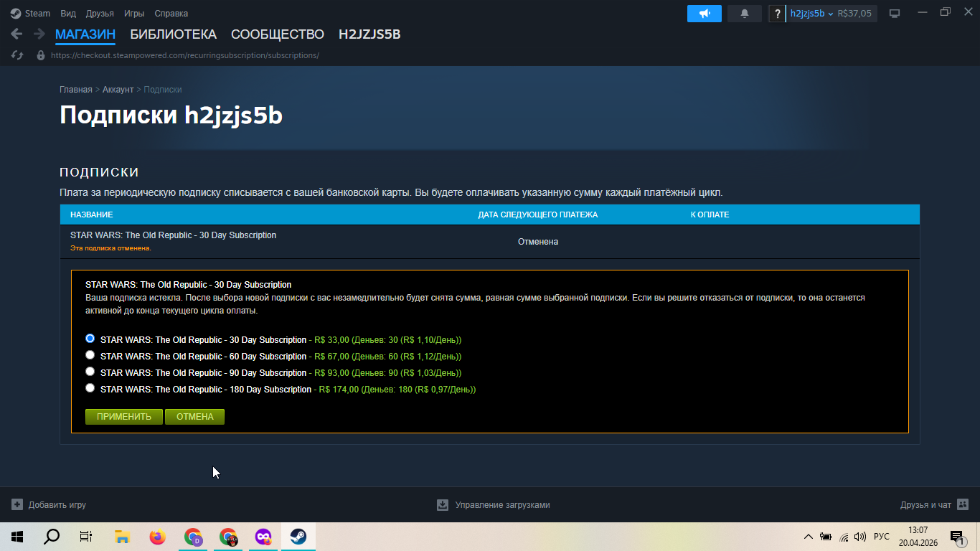Click the Подписки h2jzjs5b page heading
Image resolution: width=980 pixels, height=551 pixels.
[x=171, y=116]
